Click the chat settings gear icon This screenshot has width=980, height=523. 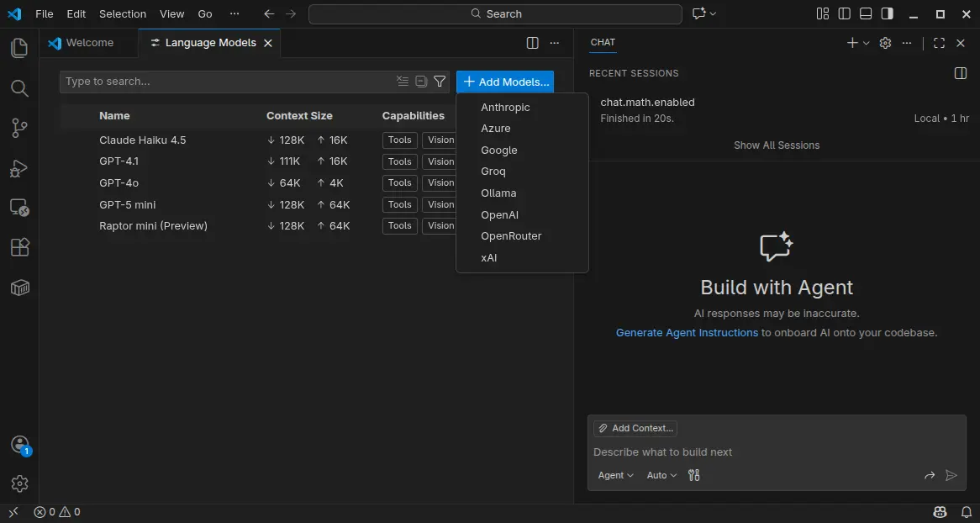coord(885,43)
